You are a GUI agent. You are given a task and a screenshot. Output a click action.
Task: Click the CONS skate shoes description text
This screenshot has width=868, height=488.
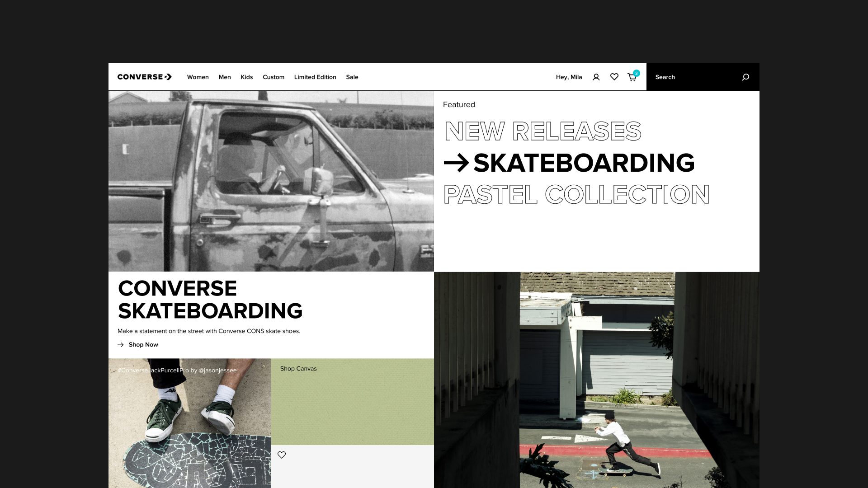pos(209,331)
